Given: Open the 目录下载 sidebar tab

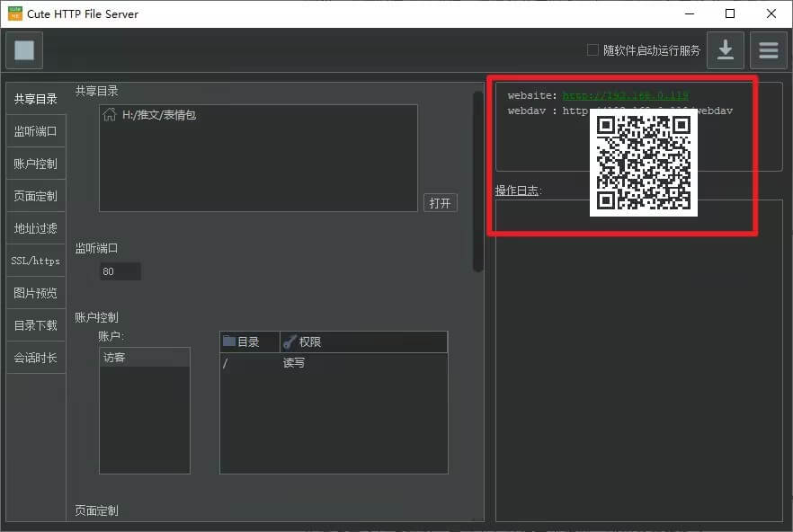Looking at the screenshot, I should (x=36, y=324).
